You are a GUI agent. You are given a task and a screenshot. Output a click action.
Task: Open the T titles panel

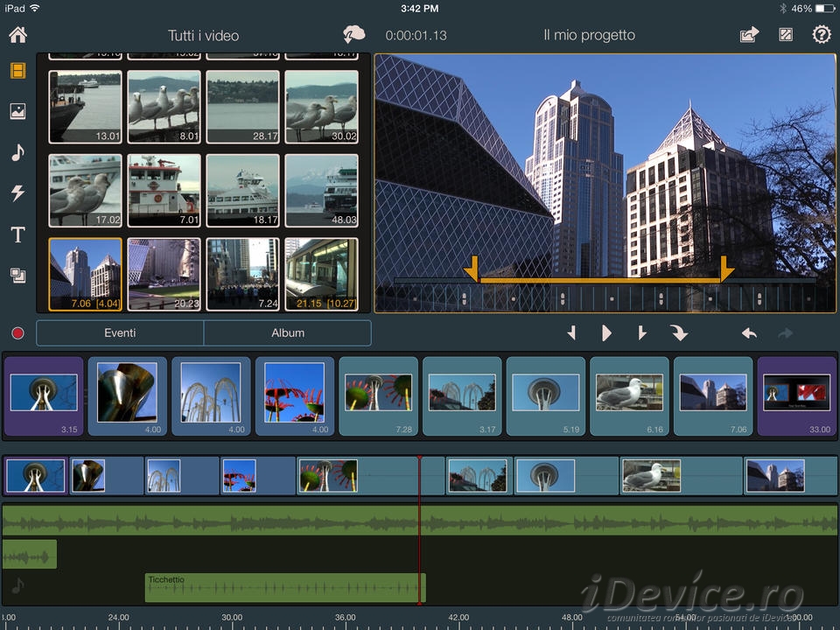pos(17,234)
